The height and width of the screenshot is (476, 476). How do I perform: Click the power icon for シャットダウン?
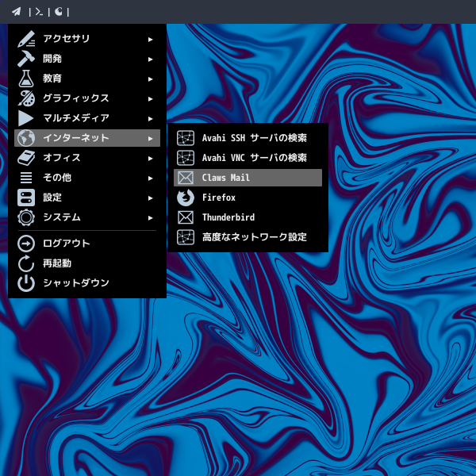[x=26, y=283]
